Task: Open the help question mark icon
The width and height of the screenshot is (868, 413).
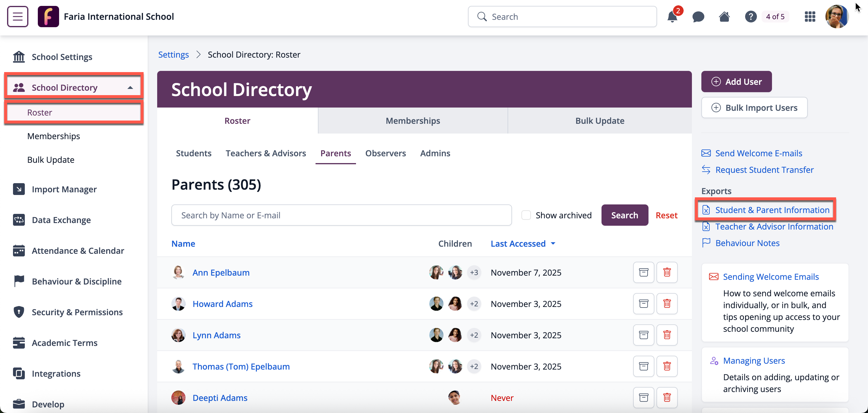Action: (x=750, y=17)
